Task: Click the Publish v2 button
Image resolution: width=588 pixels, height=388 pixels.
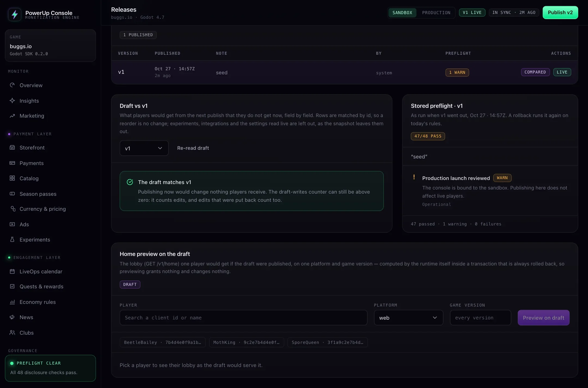Action: click(560, 13)
